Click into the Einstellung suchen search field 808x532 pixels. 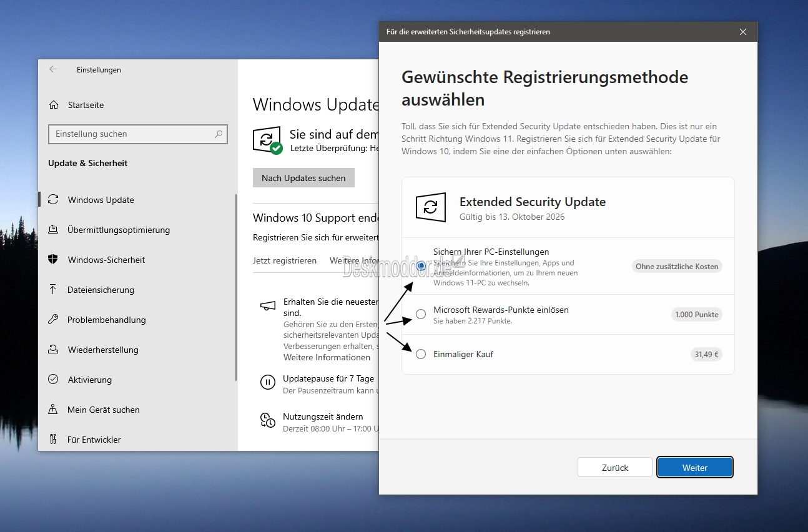tap(138, 134)
